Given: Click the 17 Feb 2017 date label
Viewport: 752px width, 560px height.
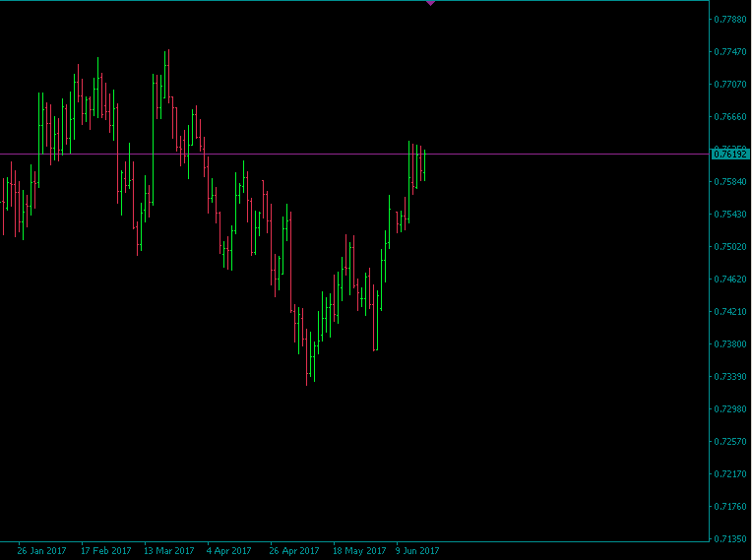Looking at the screenshot, I should pos(105,551).
